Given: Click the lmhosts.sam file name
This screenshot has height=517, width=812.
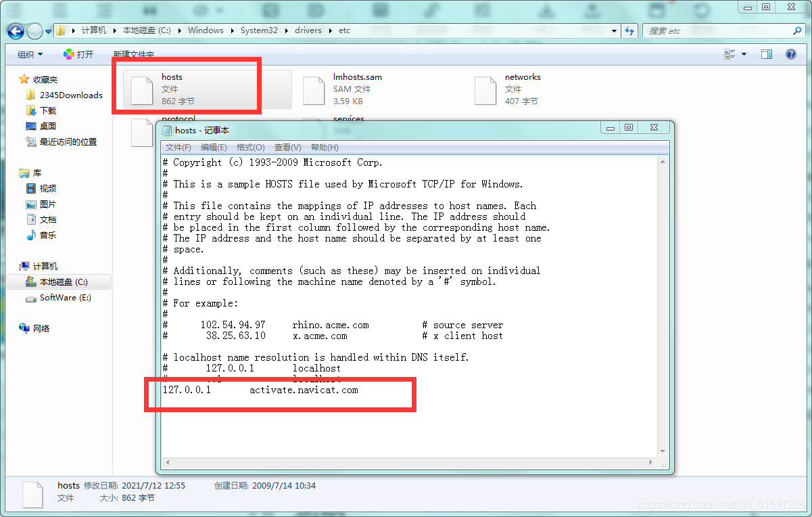Looking at the screenshot, I should point(358,77).
